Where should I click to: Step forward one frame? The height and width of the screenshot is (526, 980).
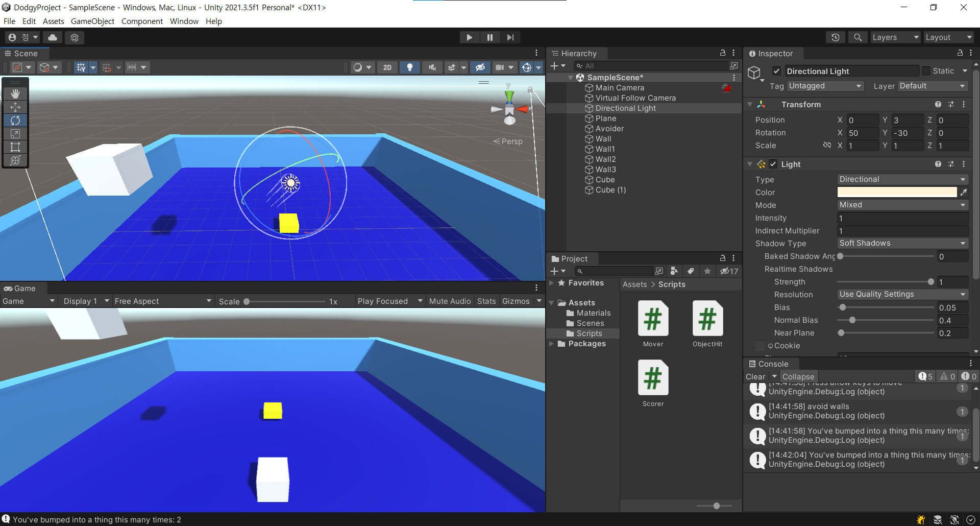coord(510,37)
